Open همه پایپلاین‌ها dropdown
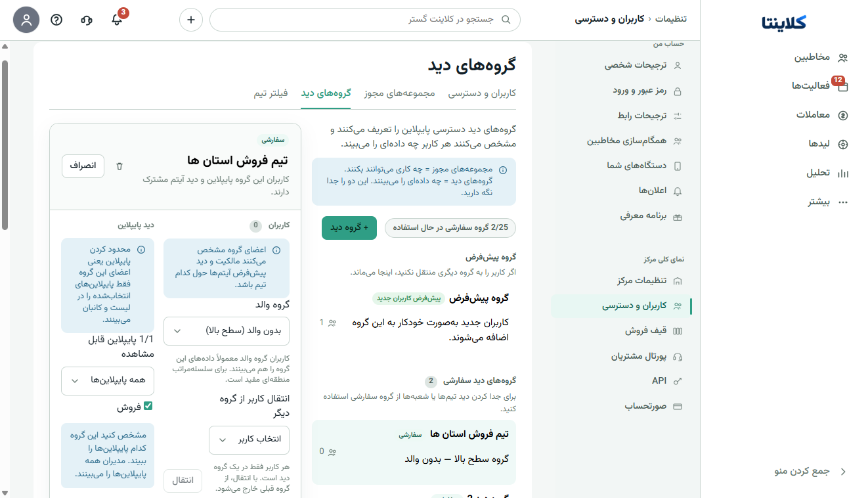This screenshot has height=498, width=868. tap(108, 380)
